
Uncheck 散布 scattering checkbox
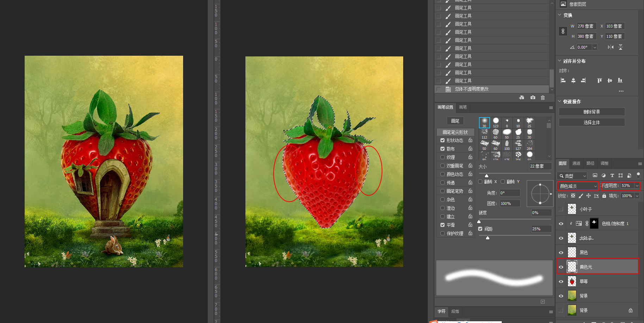click(x=443, y=149)
